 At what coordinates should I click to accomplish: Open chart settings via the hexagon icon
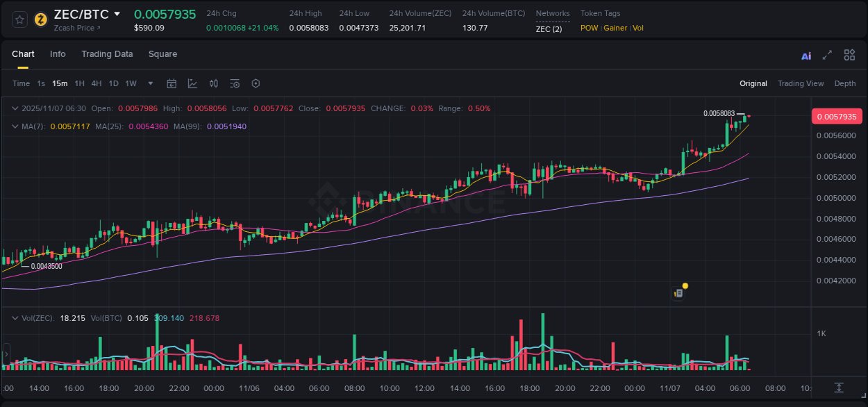point(256,83)
